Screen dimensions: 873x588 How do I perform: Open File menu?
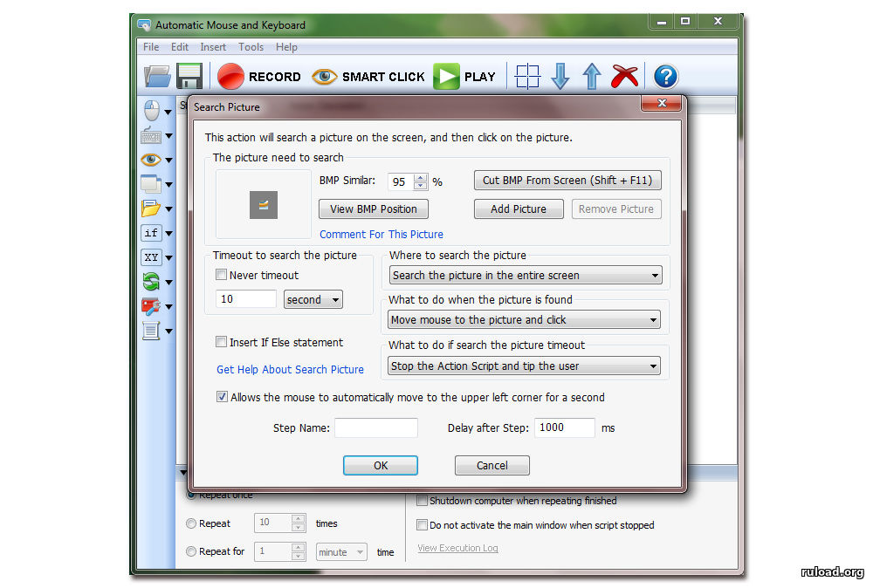coord(151,47)
